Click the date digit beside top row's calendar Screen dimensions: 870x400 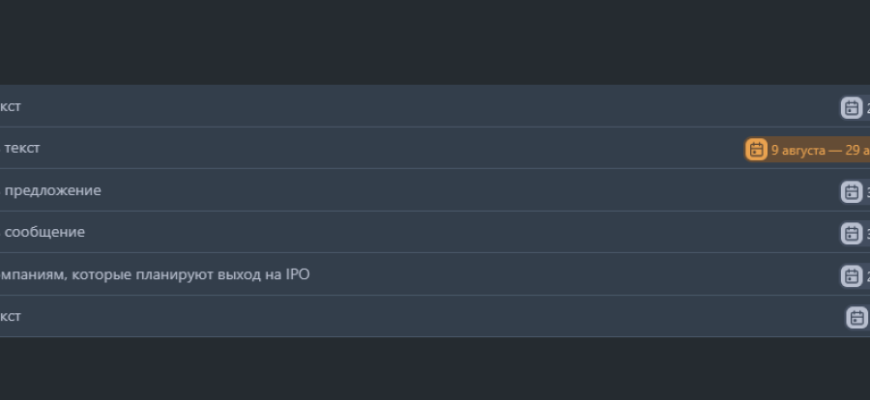point(867,108)
